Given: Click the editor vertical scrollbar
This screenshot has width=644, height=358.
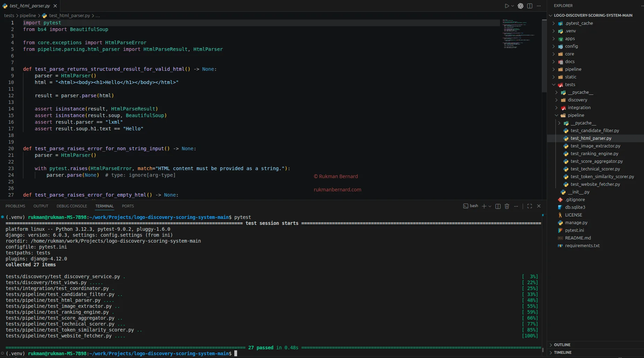Looking at the screenshot, I should coord(544,56).
